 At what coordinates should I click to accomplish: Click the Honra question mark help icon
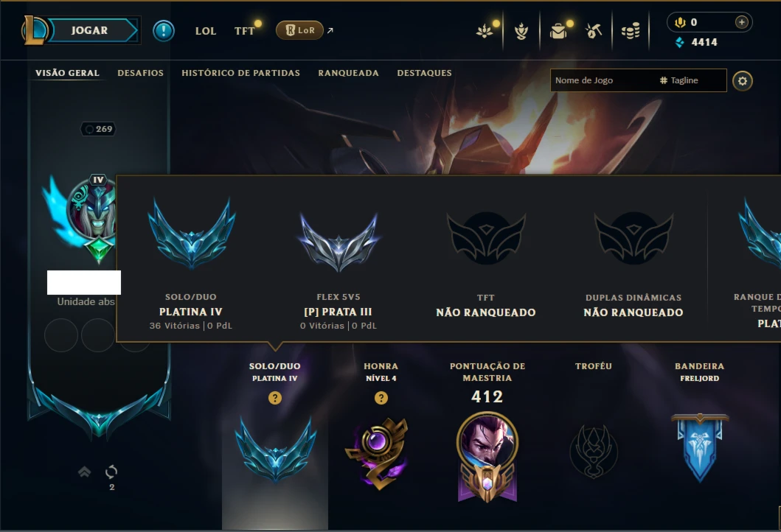click(381, 398)
